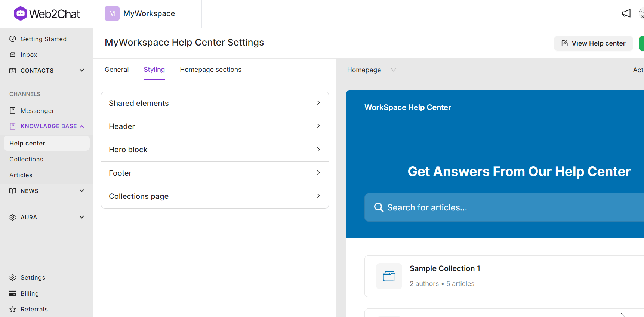Open Billing from sidebar
The height and width of the screenshot is (317, 644).
pyautogui.click(x=30, y=293)
